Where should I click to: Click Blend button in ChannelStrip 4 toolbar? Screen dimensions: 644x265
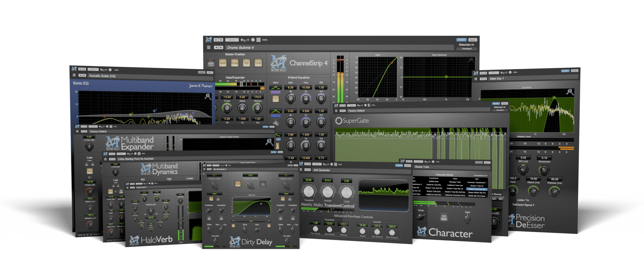pyautogui.click(x=232, y=40)
